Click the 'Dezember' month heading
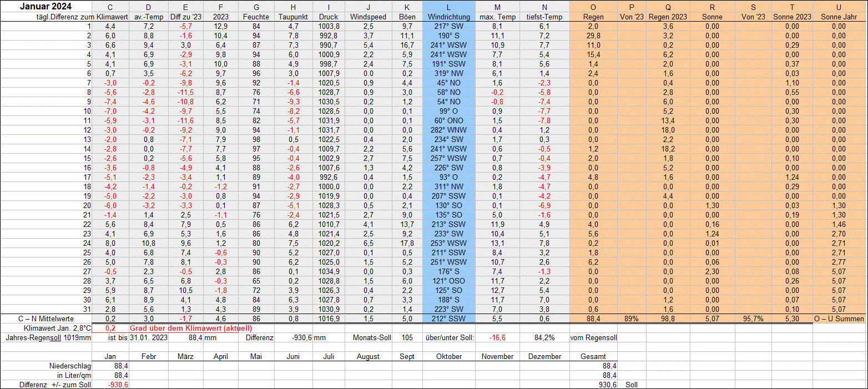Image resolution: width=868 pixels, height=389 pixels. [x=544, y=356]
